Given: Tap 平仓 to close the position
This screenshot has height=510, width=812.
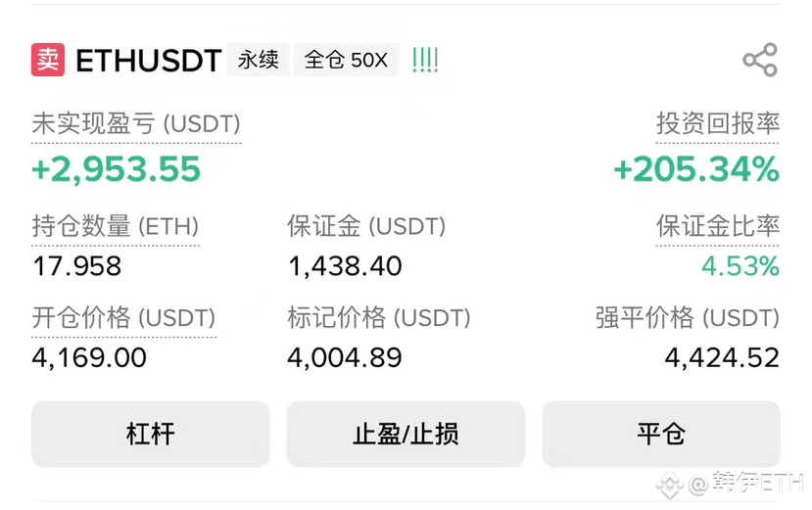Looking at the screenshot, I should coord(661,434).
